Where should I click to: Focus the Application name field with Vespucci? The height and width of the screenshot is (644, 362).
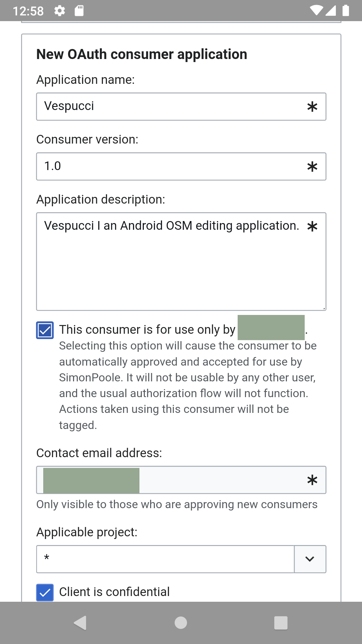168,107
